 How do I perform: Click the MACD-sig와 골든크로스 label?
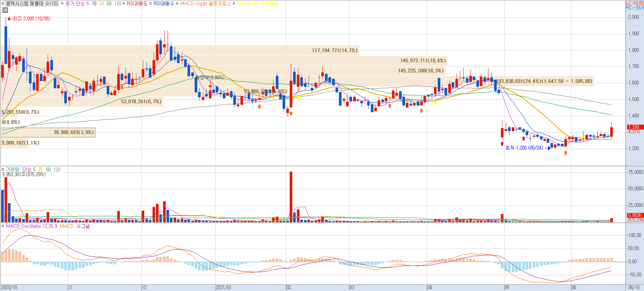(206, 3)
